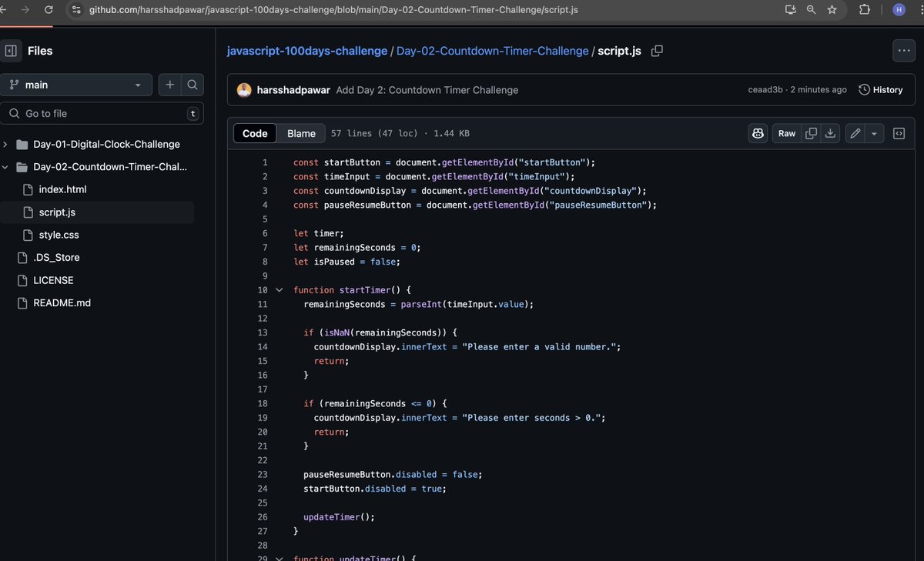Add a new file with the plus icon
Screen dimensions: 924x561
(x=169, y=85)
